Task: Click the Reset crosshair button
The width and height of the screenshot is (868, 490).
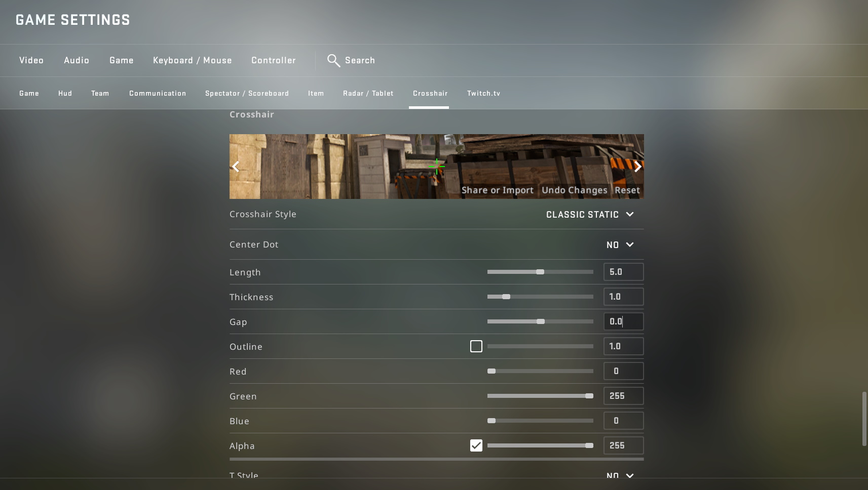Action: 627,190
